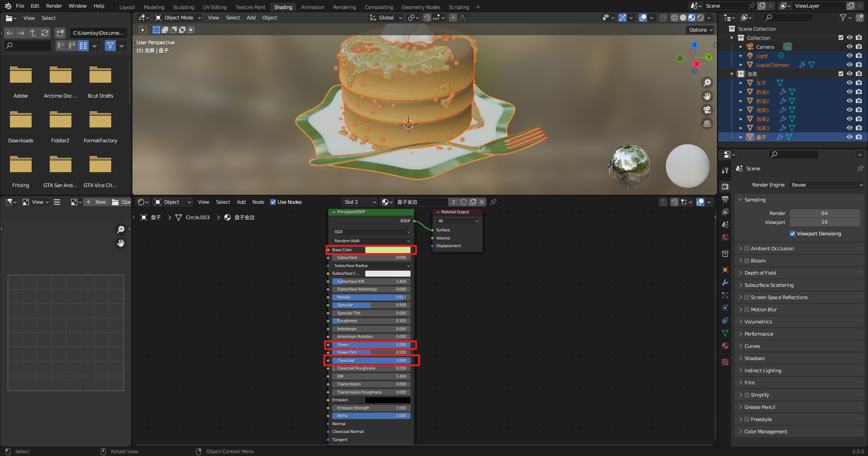Open the Texture checker properties tab
Viewport: 868px width, 456px height.
coord(725,362)
